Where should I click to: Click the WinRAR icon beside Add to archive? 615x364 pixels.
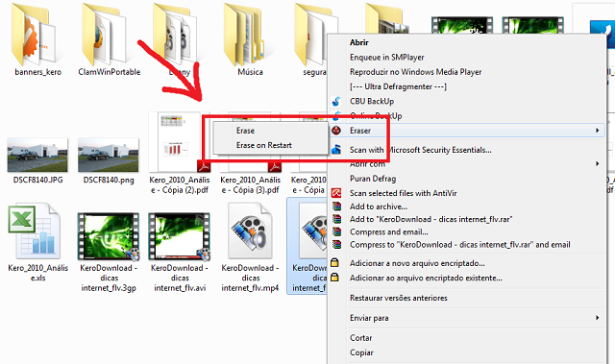336,206
